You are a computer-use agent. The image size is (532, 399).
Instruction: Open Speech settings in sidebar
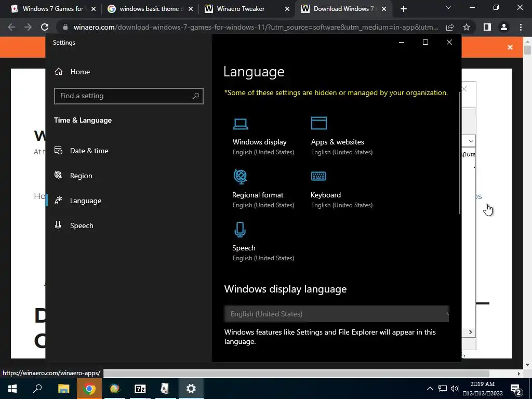click(74, 225)
